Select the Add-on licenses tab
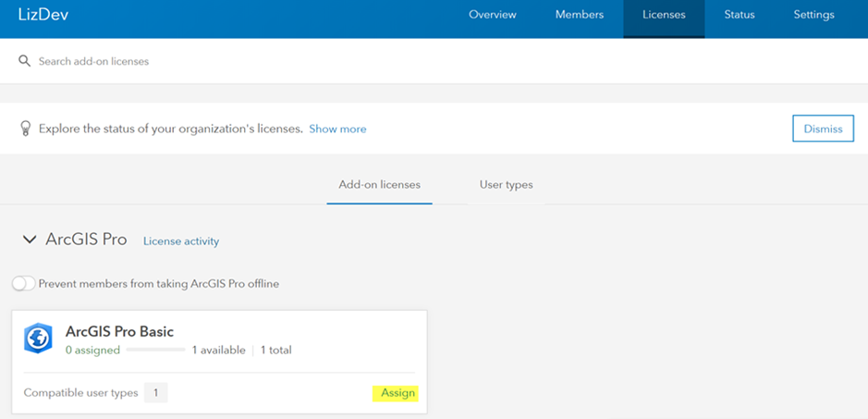The width and height of the screenshot is (868, 419). coord(379,185)
